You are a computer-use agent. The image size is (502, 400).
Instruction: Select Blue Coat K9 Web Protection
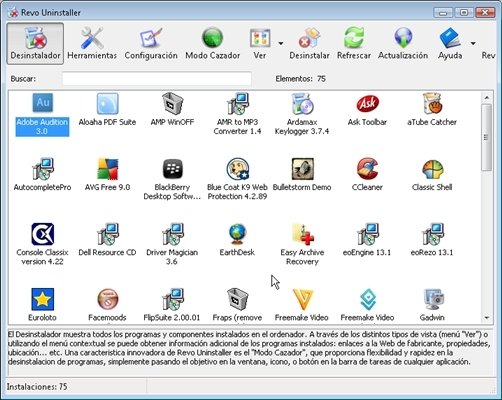pyautogui.click(x=237, y=179)
